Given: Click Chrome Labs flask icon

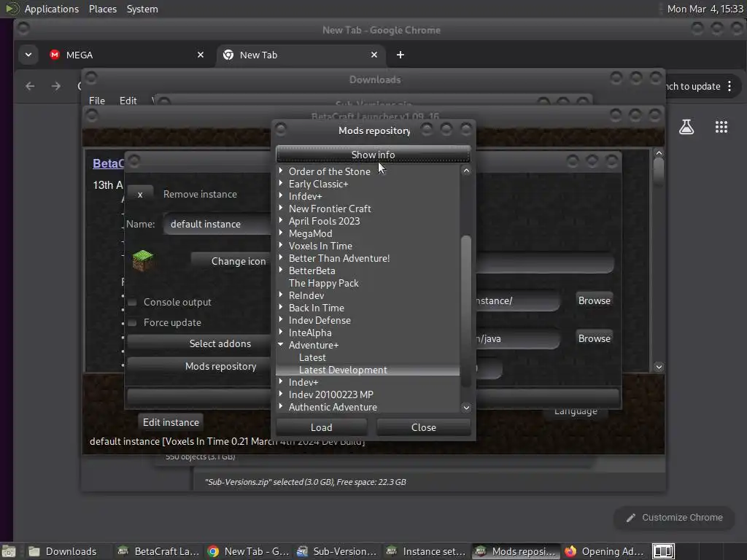Looking at the screenshot, I should point(686,127).
